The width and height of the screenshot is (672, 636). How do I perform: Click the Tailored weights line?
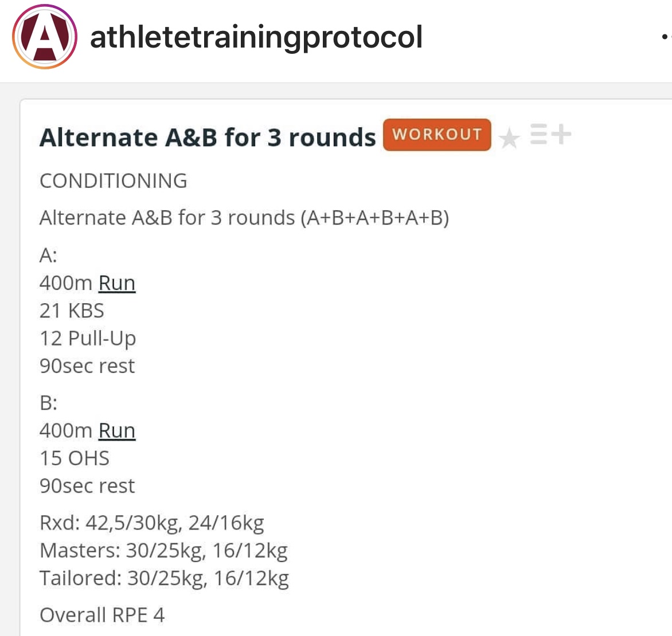(164, 578)
